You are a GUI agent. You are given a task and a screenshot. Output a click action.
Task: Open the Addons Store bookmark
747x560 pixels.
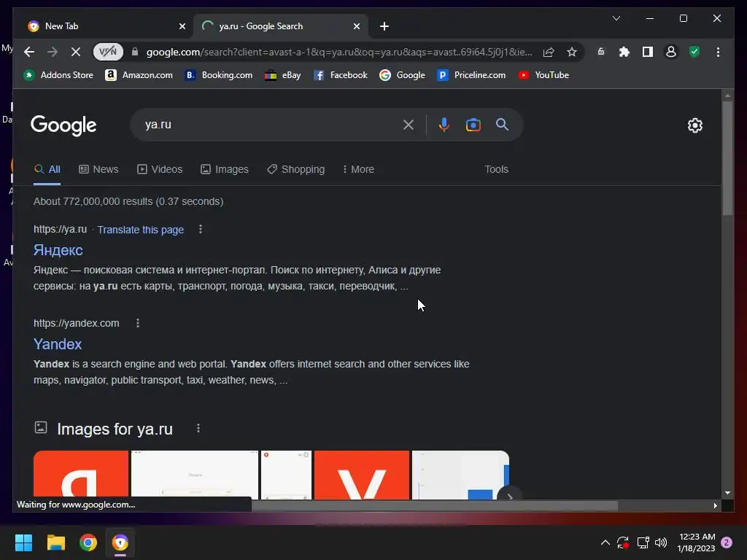(58, 75)
